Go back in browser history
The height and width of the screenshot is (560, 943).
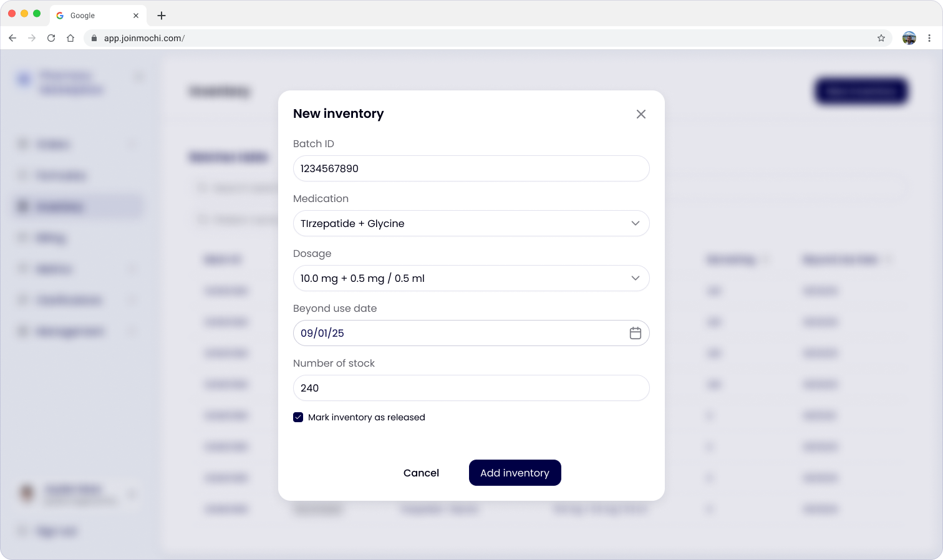12,38
